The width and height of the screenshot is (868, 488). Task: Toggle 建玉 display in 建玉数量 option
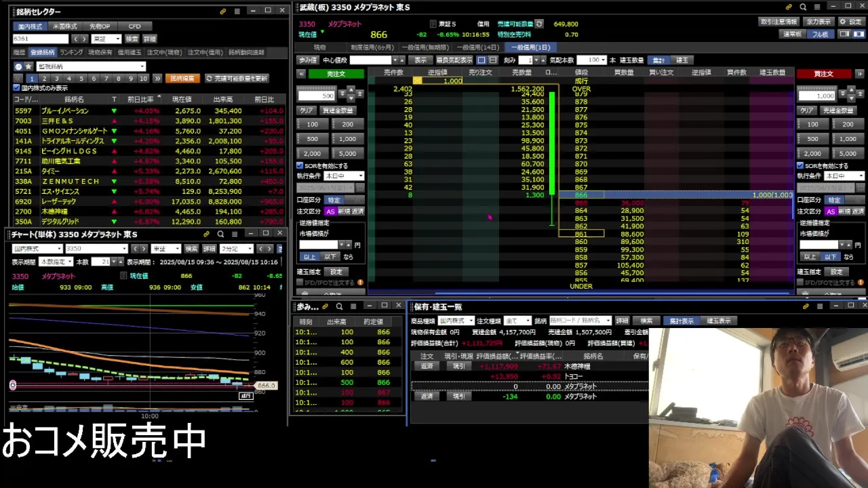click(x=682, y=60)
